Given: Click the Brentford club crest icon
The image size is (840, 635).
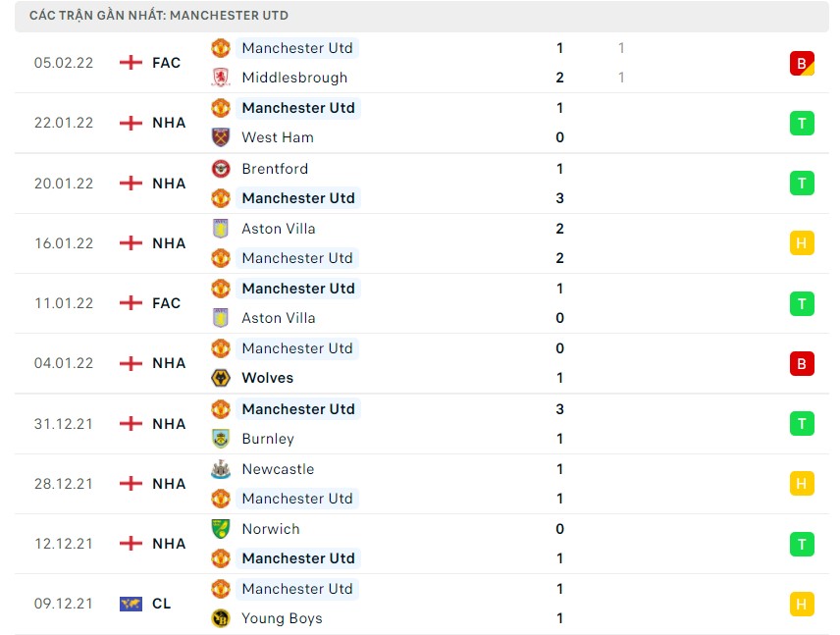Looking at the screenshot, I should (221, 169).
